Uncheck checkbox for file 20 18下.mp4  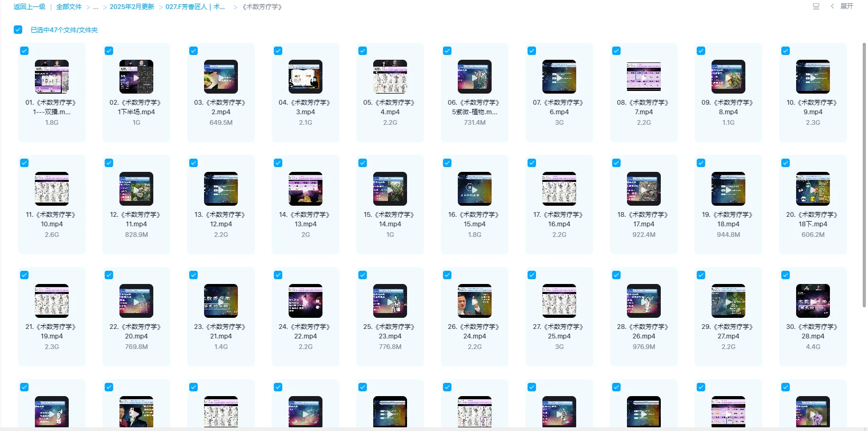(786, 163)
